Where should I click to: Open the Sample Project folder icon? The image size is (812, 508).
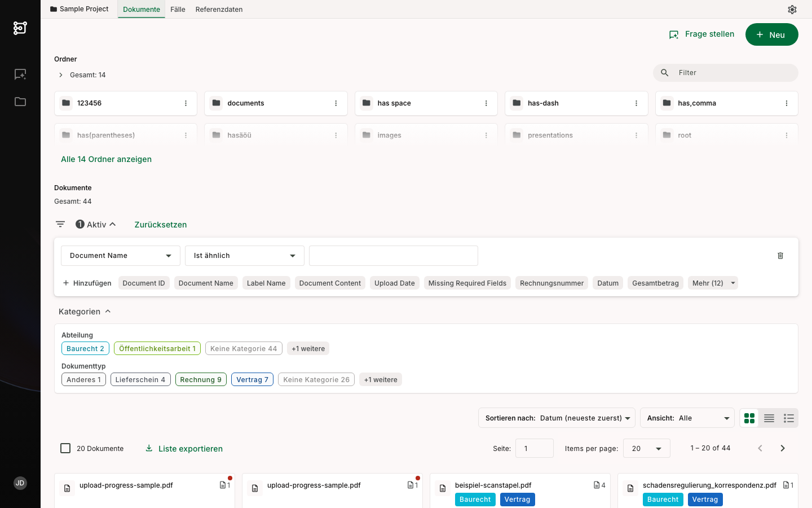point(54,9)
